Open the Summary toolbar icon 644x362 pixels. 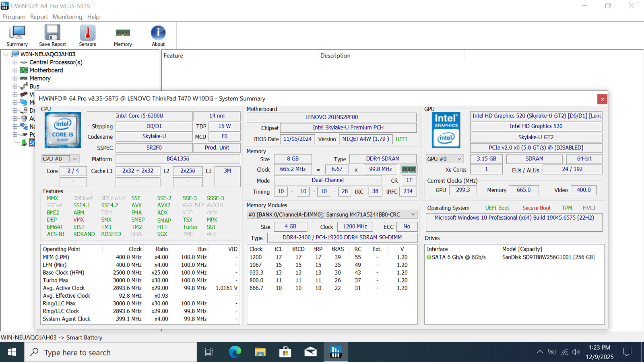pyautogui.click(x=17, y=36)
